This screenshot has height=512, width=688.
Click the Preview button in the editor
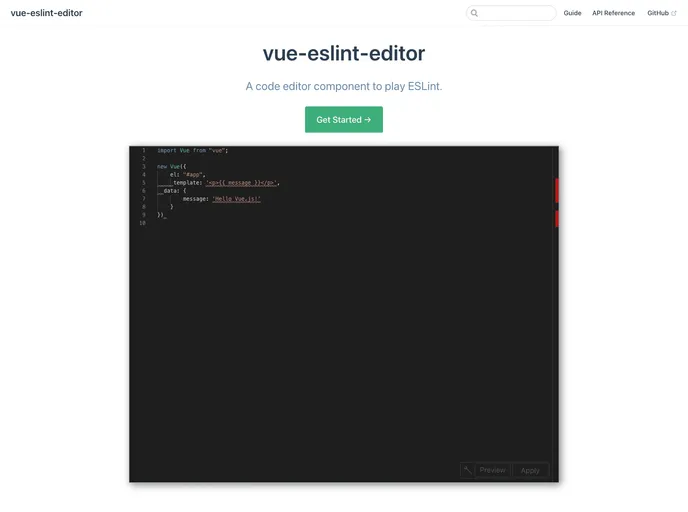click(x=493, y=470)
